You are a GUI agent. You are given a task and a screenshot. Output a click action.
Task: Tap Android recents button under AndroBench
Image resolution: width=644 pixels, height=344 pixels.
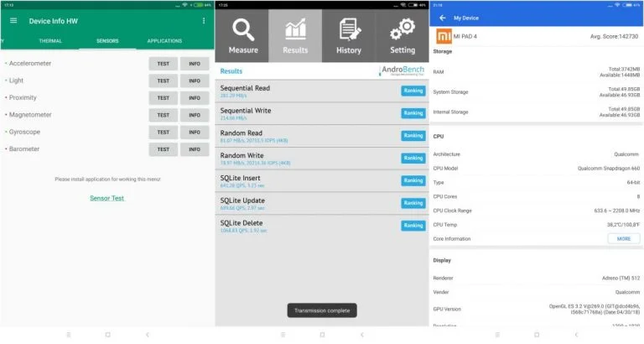(x=283, y=335)
